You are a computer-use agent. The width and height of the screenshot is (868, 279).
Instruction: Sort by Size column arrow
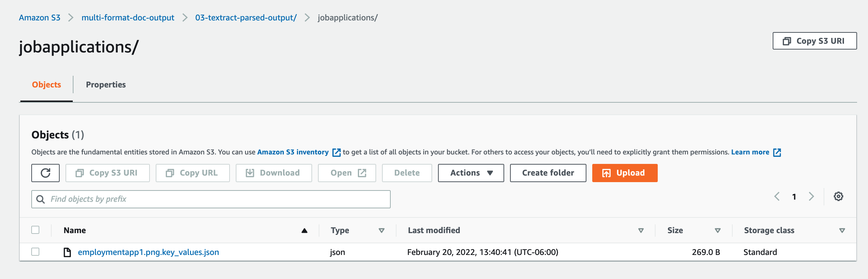point(717,231)
